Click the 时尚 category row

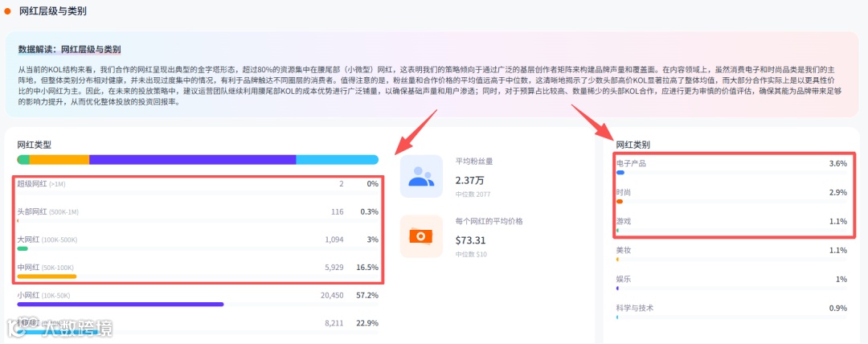[x=731, y=195]
